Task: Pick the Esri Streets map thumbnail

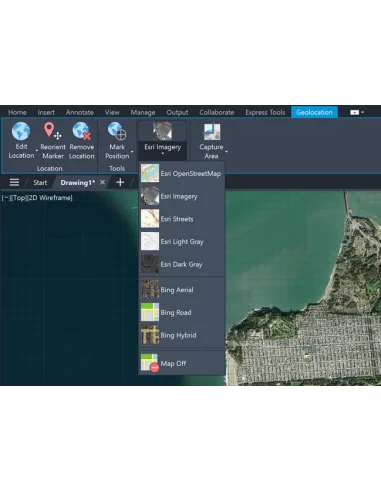Action: pyautogui.click(x=150, y=218)
